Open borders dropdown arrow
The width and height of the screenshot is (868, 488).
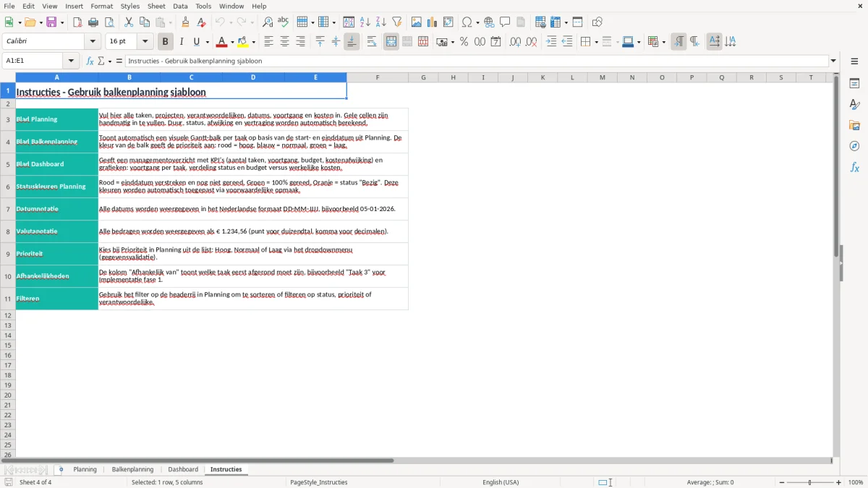595,42
